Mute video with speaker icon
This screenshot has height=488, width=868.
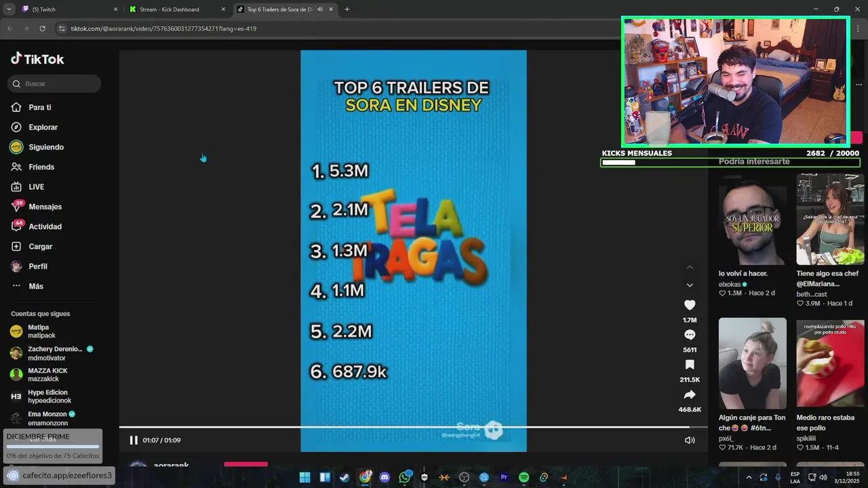tap(690, 441)
